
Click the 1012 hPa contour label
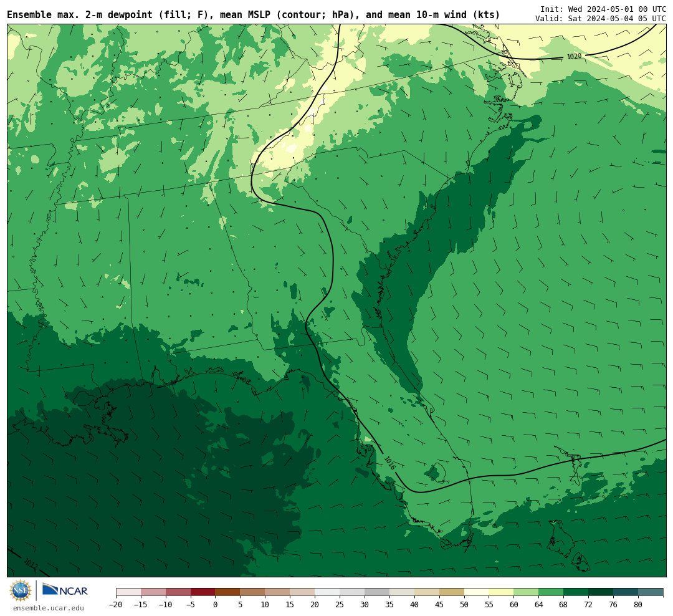[x=31, y=562]
